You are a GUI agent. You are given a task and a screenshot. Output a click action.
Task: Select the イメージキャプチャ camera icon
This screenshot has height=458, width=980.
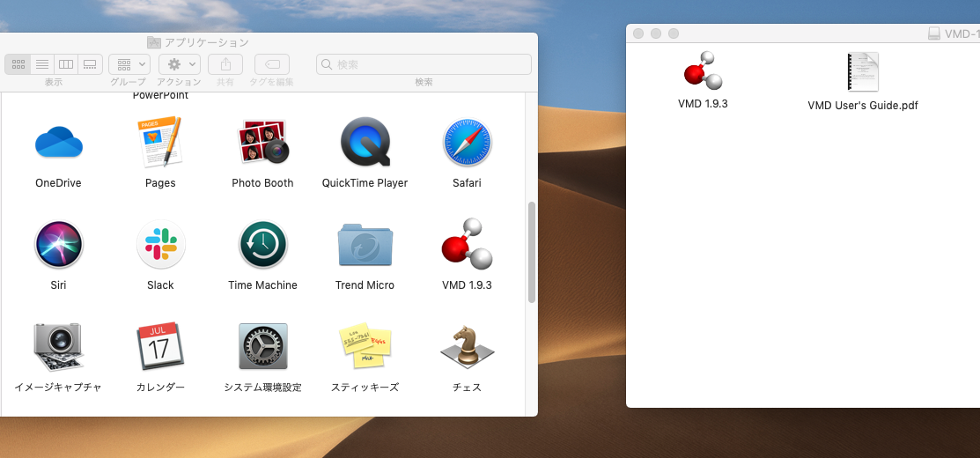[57, 347]
